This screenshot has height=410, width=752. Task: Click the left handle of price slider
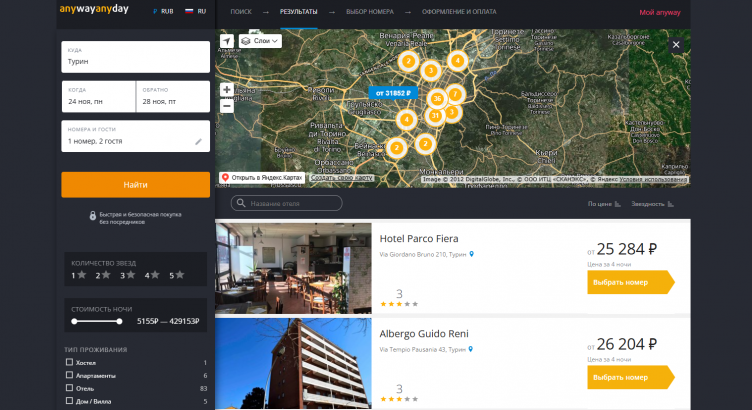tap(75, 322)
